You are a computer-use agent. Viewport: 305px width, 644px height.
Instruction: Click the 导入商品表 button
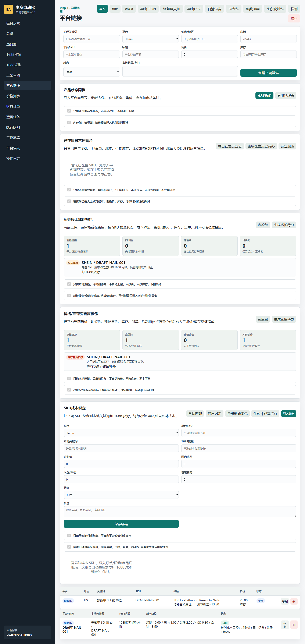click(x=264, y=95)
